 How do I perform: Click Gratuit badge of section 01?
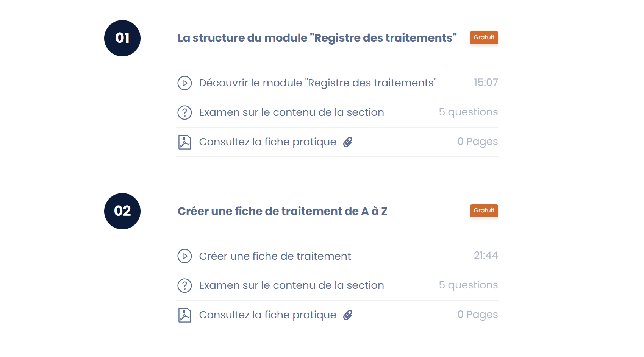[x=484, y=37]
